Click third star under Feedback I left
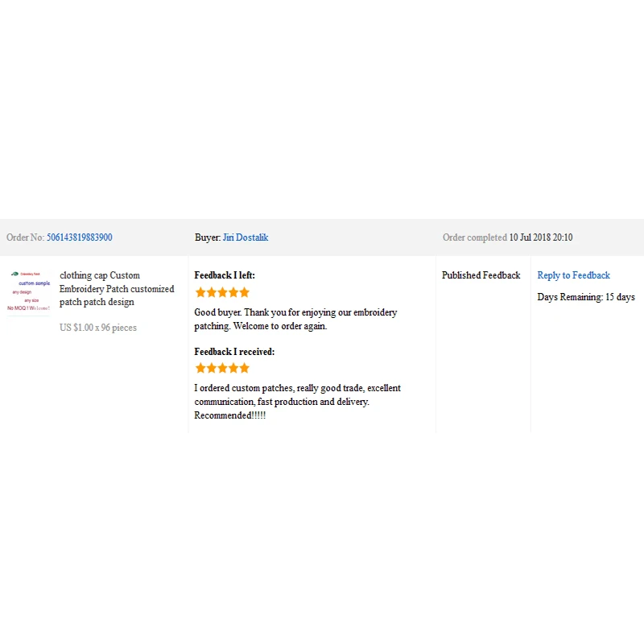The width and height of the screenshot is (644, 644). [x=222, y=292]
